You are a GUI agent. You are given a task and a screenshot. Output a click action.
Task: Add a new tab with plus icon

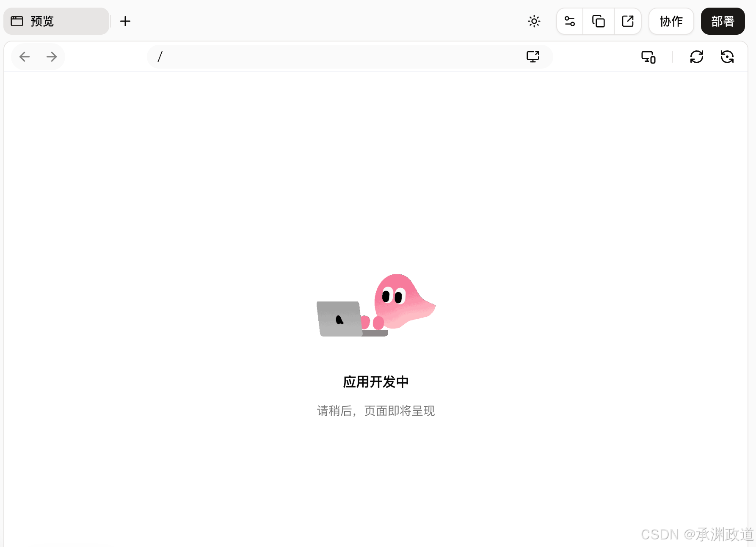click(x=125, y=21)
